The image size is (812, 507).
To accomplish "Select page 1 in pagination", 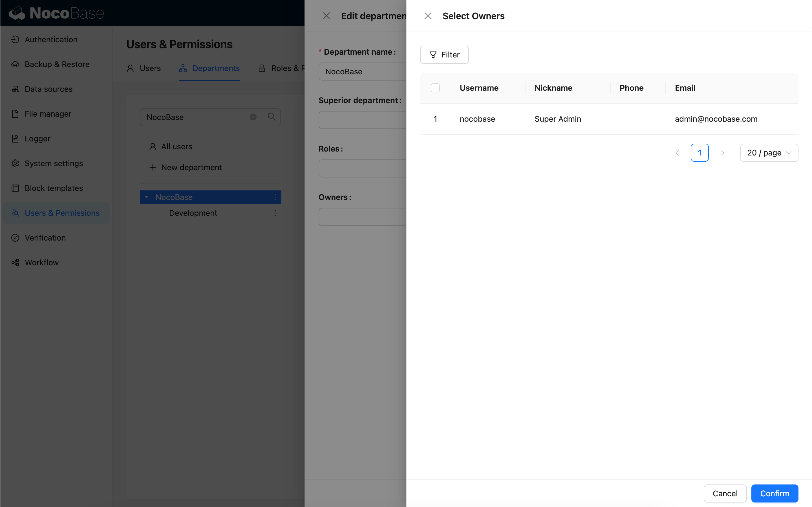I will (699, 153).
